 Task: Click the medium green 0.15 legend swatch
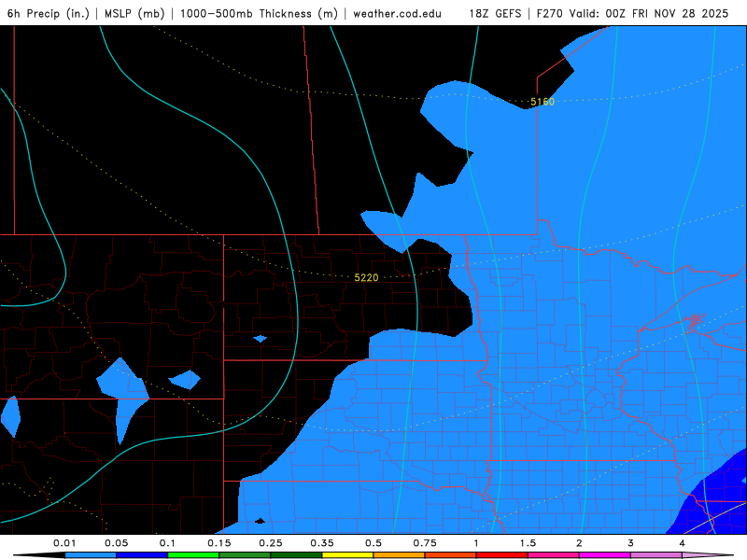tap(245, 555)
